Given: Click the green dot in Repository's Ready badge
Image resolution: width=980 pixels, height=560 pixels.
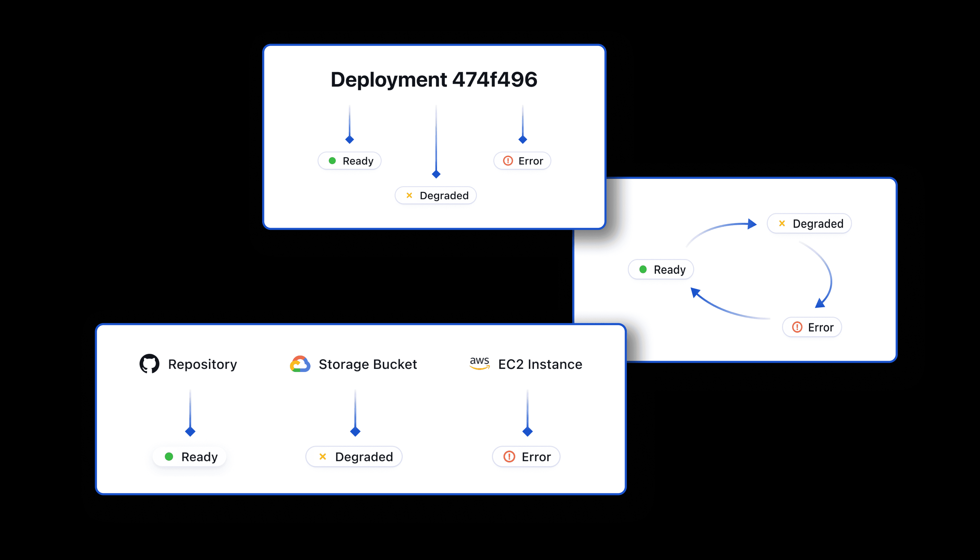Looking at the screenshot, I should (169, 457).
